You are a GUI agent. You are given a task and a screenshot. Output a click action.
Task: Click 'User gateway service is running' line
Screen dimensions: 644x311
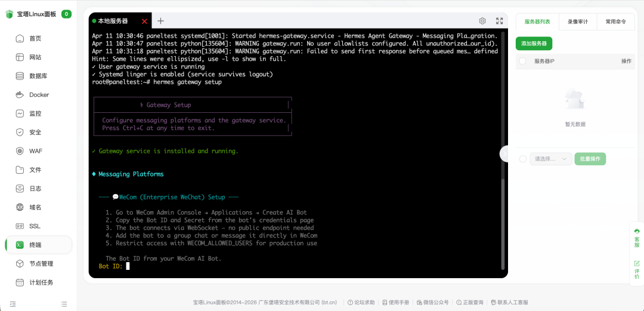148,67
